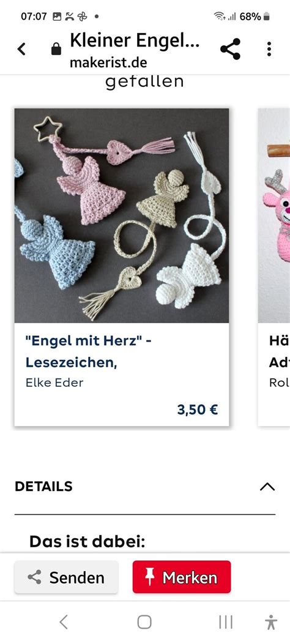Tap the Android home navigation button
Image resolution: width=290 pixels, height=644 pixels.
click(x=144, y=622)
